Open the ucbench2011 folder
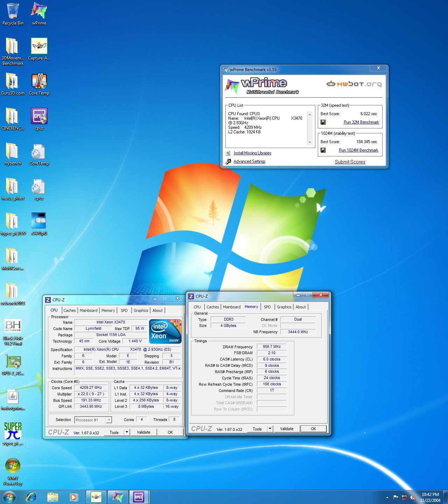 (13, 294)
